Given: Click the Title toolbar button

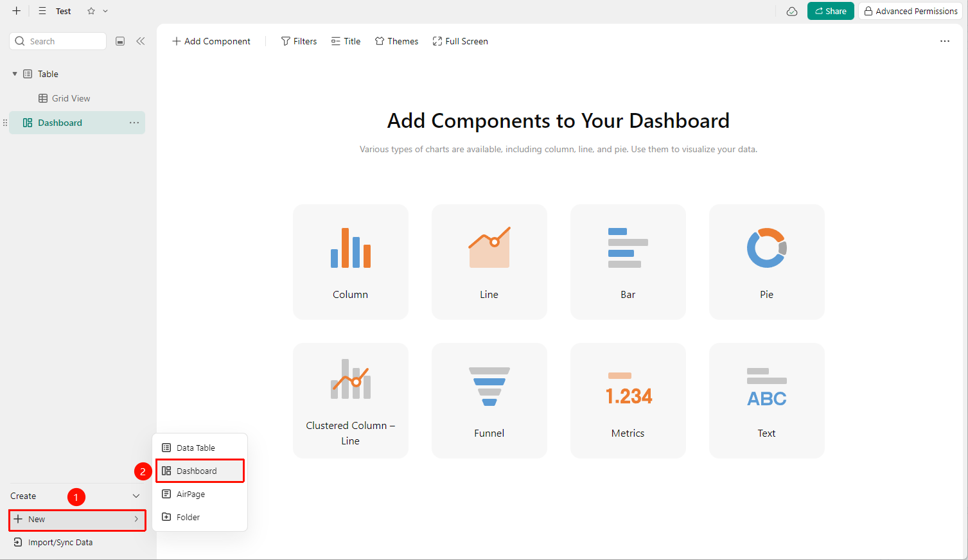Looking at the screenshot, I should (x=346, y=41).
